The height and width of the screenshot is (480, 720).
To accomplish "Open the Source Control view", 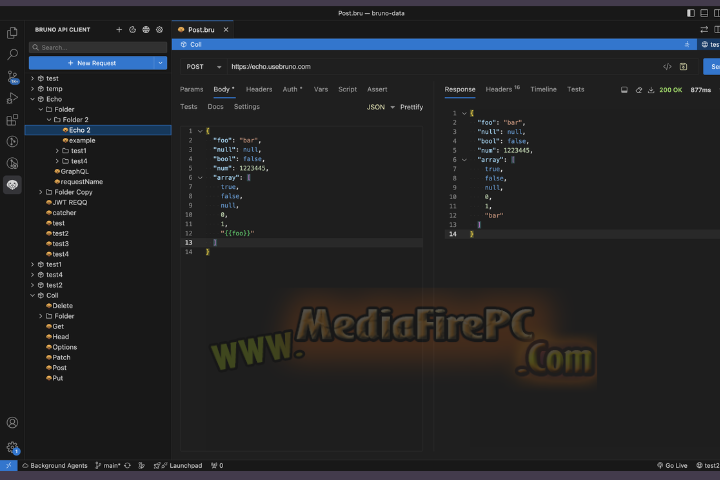I will coord(12,77).
